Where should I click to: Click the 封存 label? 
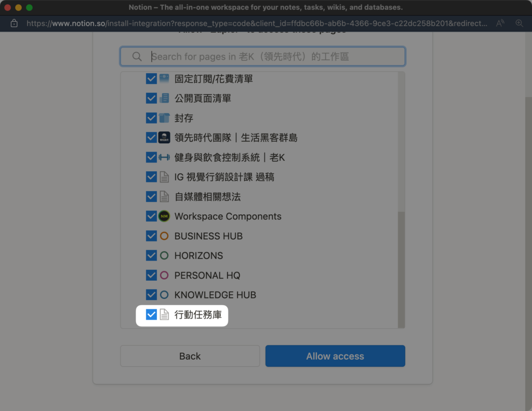tap(183, 118)
